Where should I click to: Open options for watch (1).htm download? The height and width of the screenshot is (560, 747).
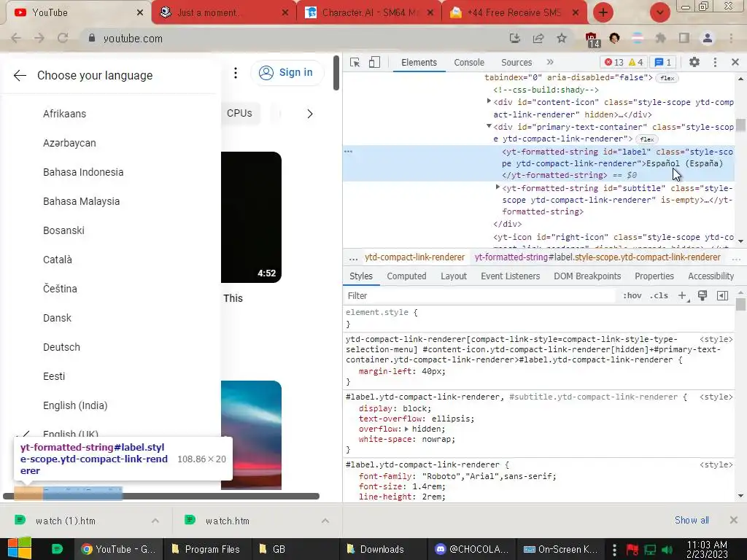pos(155,521)
